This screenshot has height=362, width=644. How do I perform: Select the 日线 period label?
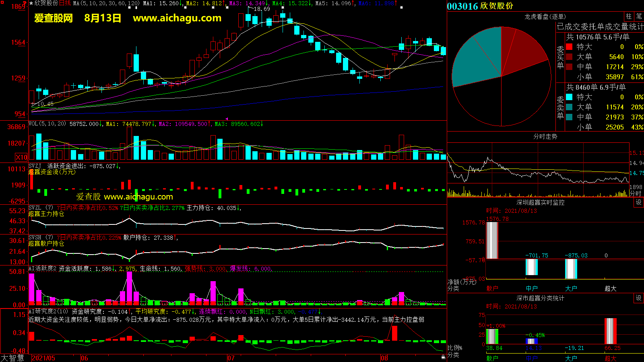pyautogui.click(x=65, y=3)
